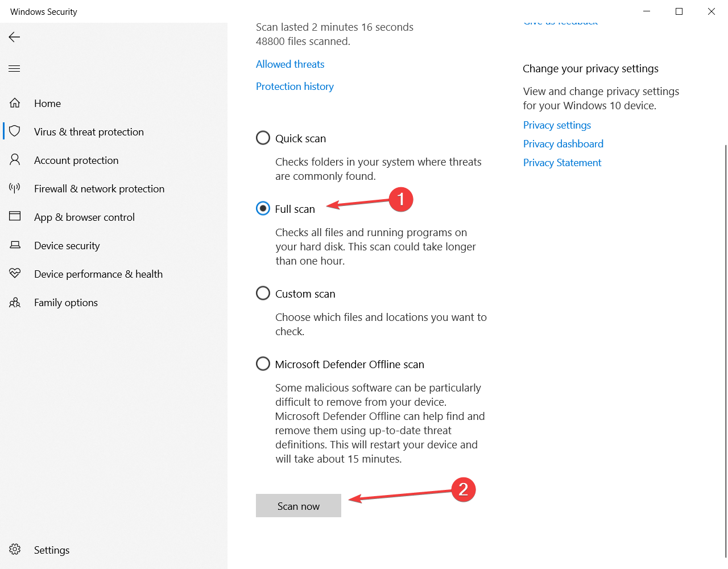Open the hamburger navigation menu
The width and height of the screenshot is (728, 569).
point(15,69)
